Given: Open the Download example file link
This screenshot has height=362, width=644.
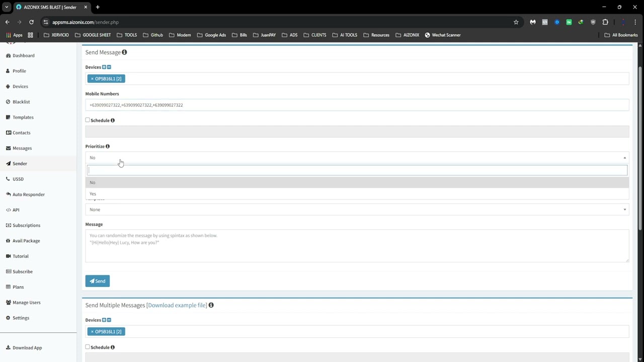Looking at the screenshot, I should 177,305.
